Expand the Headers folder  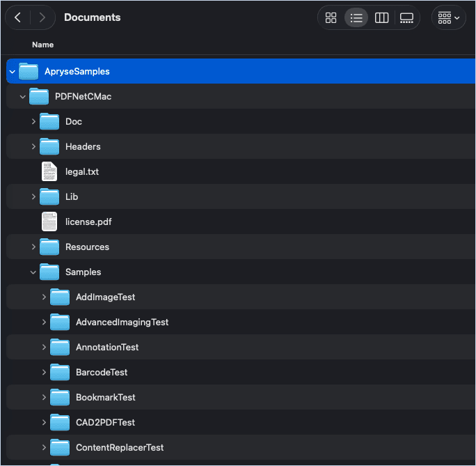pos(33,147)
